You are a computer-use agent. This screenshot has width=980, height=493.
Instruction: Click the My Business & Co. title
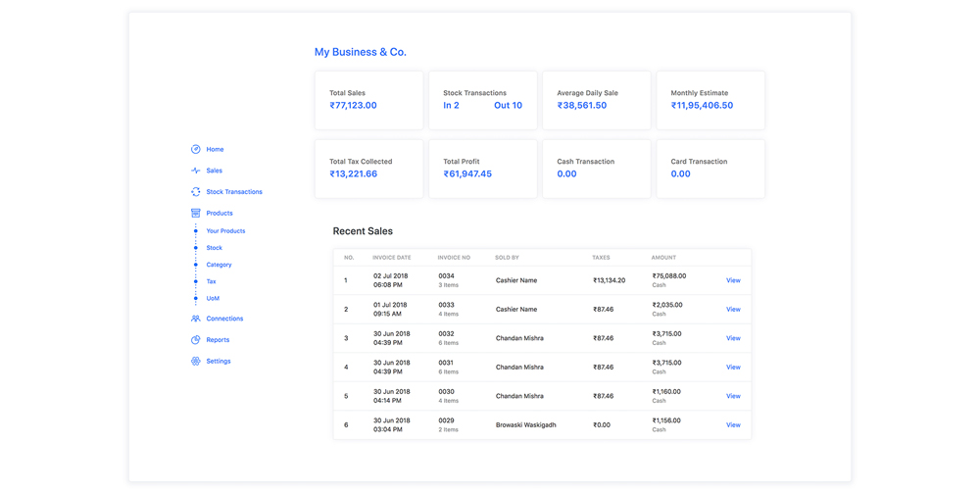(x=360, y=52)
